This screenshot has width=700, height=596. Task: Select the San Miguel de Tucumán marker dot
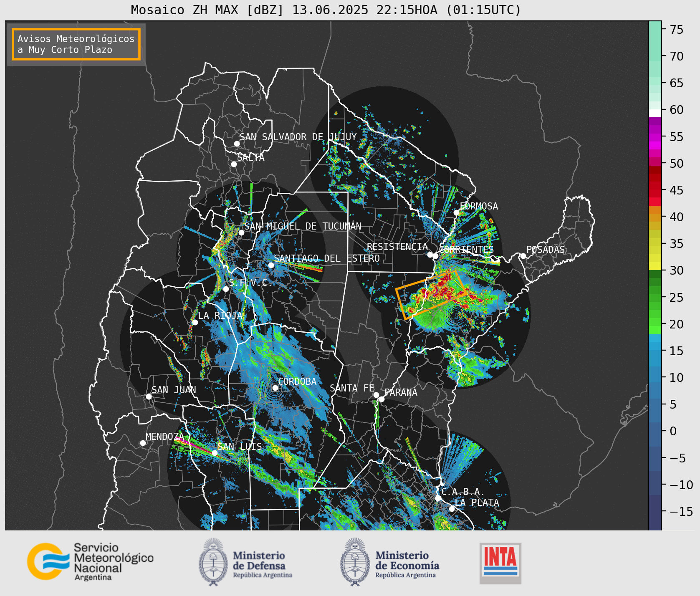tap(241, 232)
